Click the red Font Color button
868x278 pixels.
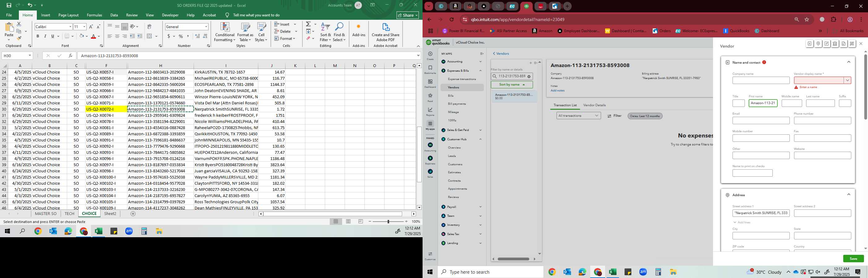tap(94, 36)
